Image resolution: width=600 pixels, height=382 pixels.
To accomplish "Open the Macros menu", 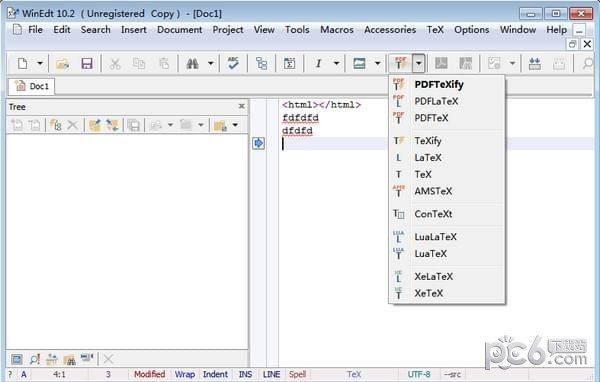I will 337,30.
